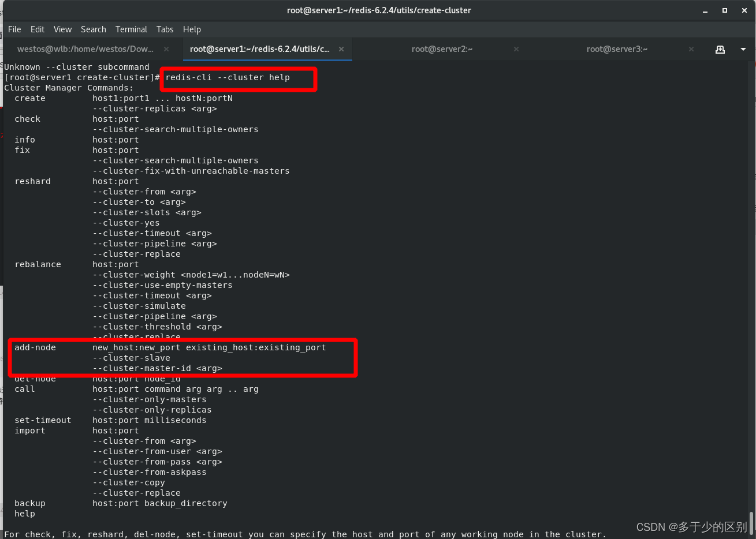Click the '--cluster-only-replicas' option
Image resolution: width=756 pixels, height=539 pixels.
[152, 410]
